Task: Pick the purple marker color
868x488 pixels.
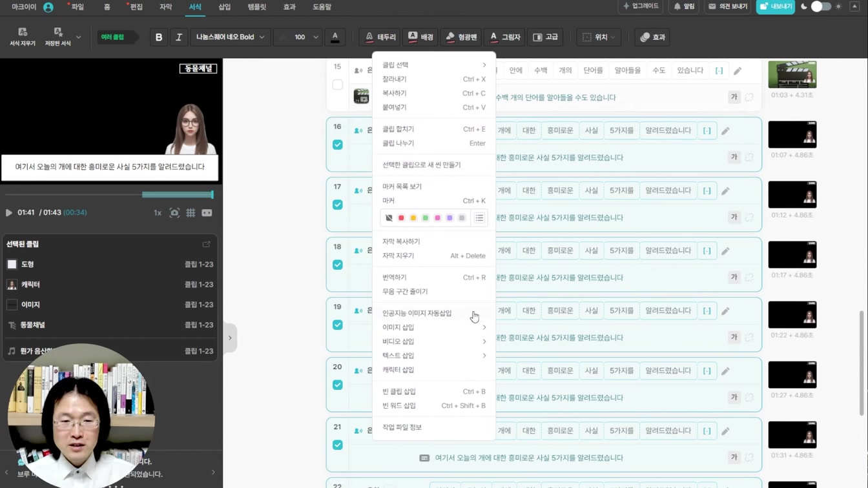Action: click(449, 218)
